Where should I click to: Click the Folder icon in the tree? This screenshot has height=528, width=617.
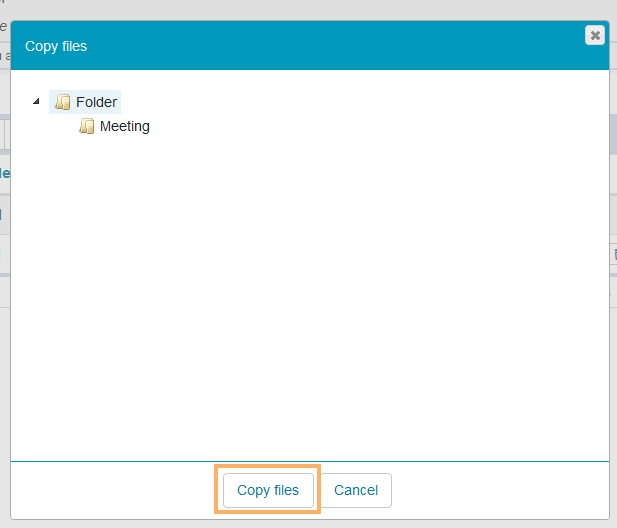[63, 102]
